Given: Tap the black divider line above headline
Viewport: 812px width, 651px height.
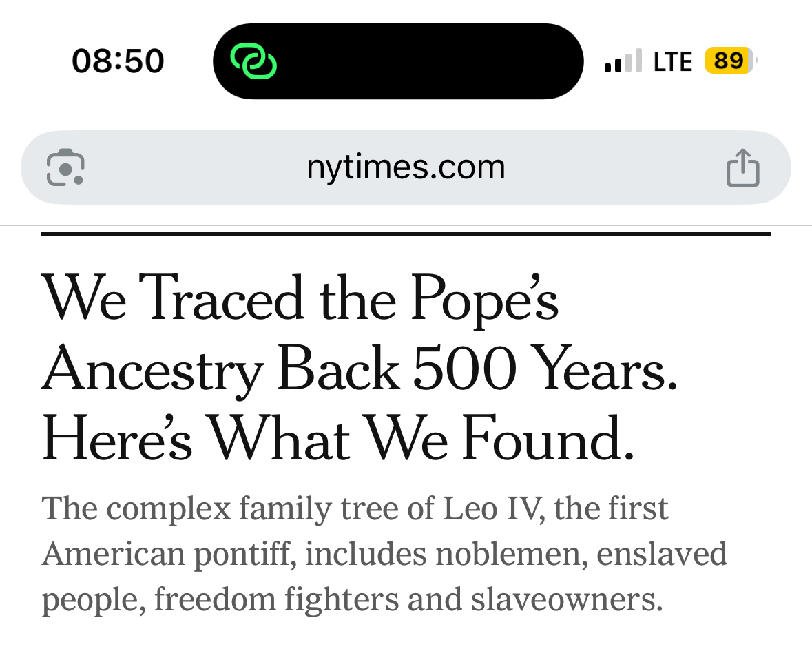Looking at the screenshot, I should pyautogui.click(x=406, y=234).
